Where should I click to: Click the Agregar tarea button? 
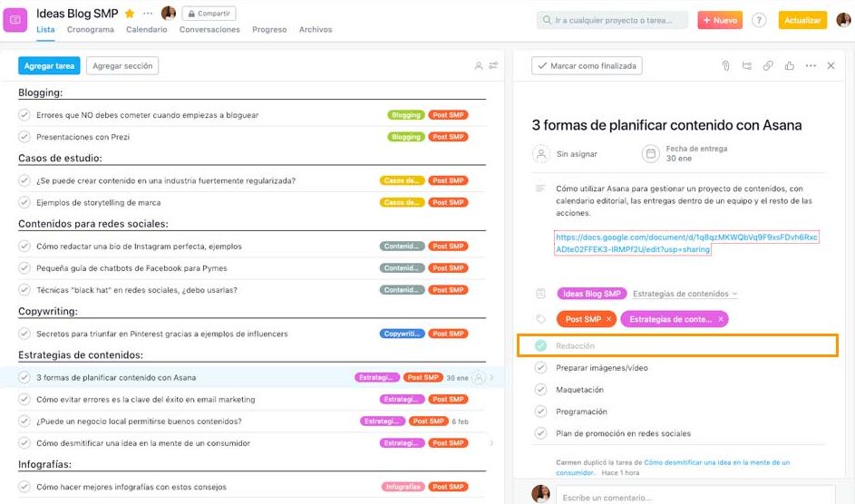[x=49, y=66]
